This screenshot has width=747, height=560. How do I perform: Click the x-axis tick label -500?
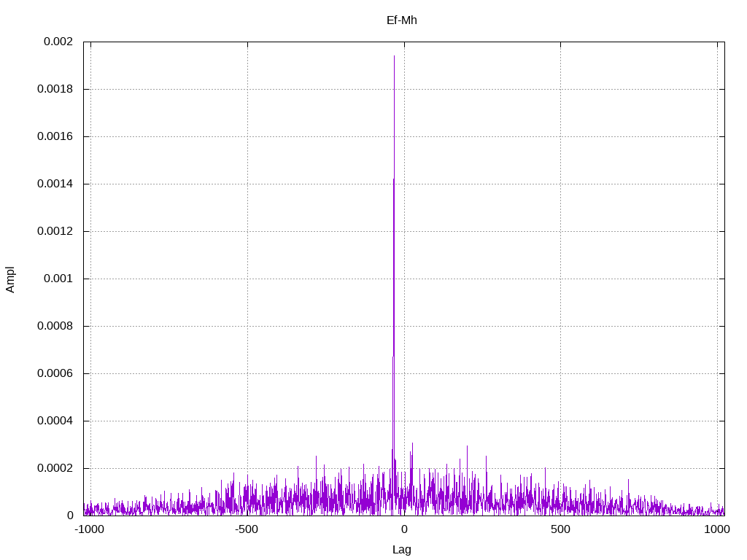pos(247,529)
